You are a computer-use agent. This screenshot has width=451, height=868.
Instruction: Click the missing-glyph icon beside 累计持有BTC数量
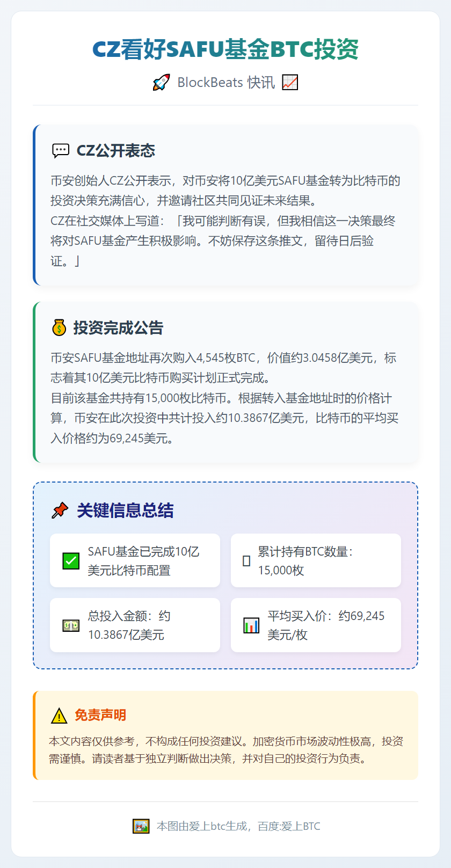(x=246, y=561)
